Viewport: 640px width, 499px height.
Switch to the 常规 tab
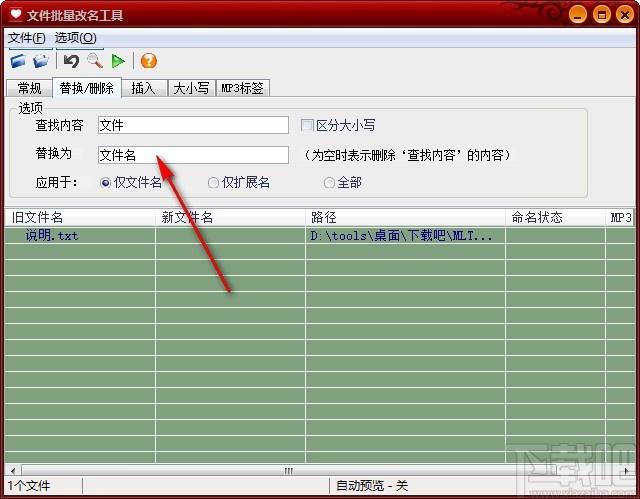29,88
